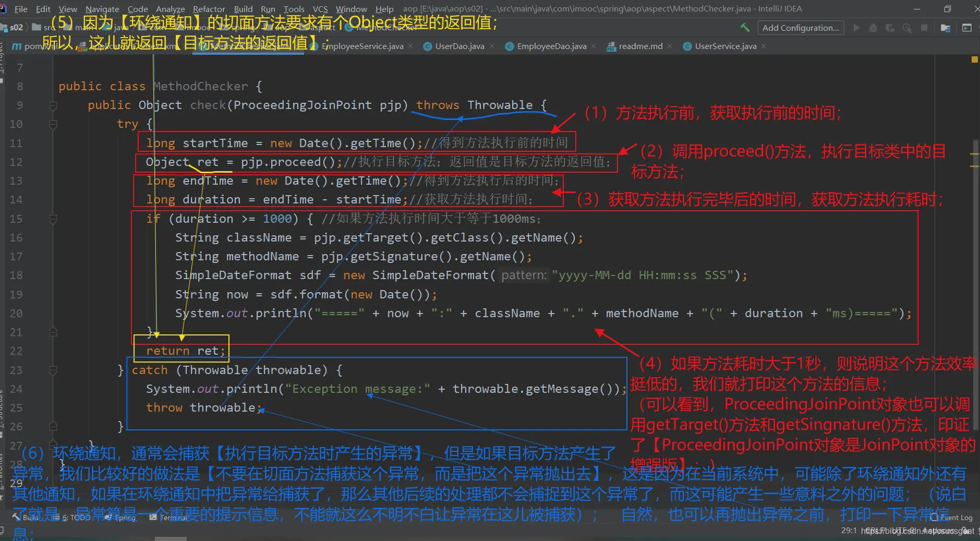
Task: Open the Run menu
Action: point(268,9)
